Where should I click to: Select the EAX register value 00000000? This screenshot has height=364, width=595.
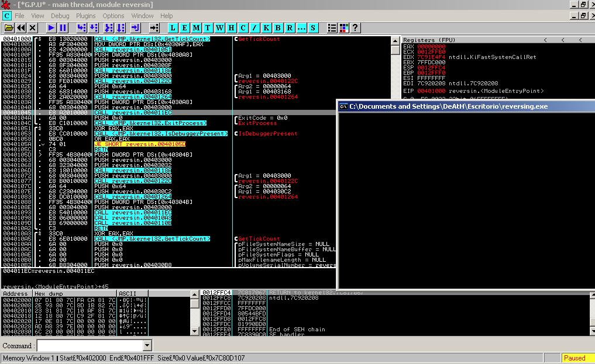tap(431, 47)
